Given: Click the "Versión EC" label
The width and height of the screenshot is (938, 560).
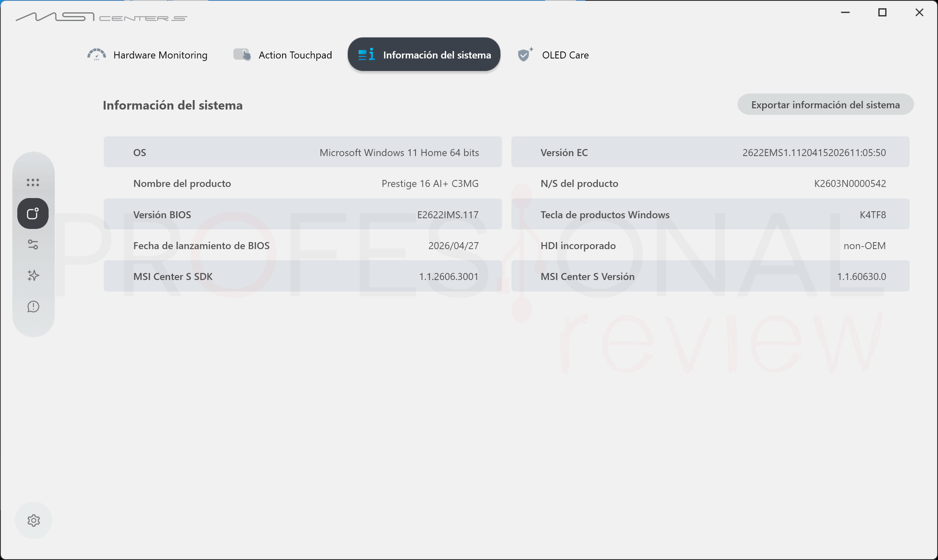Looking at the screenshot, I should [x=564, y=152].
